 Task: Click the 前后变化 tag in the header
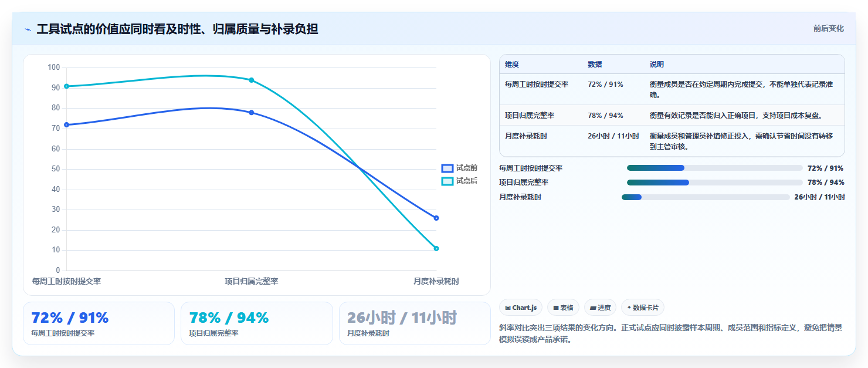point(828,28)
